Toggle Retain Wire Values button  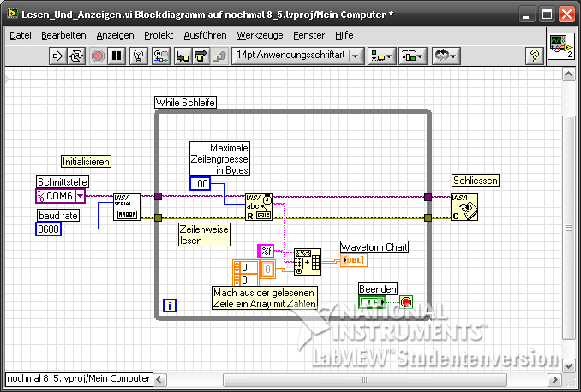pyautogui.click(x=161, y=56)
